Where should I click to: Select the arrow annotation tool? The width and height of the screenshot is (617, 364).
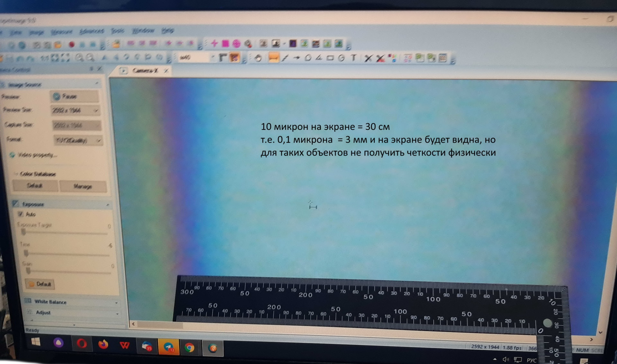(296, 58)
